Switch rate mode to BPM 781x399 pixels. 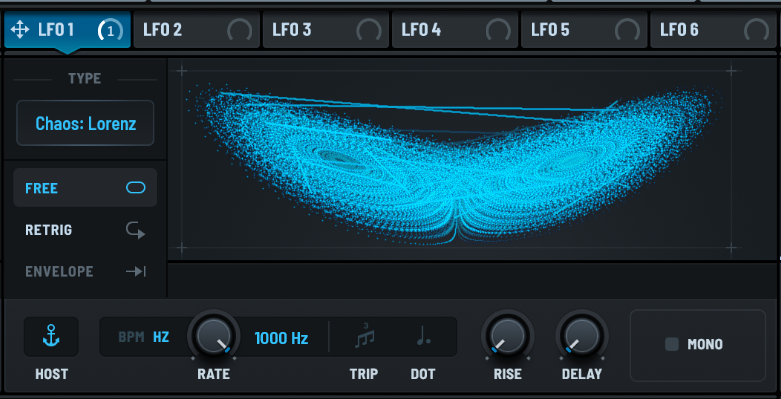[131, 337]
